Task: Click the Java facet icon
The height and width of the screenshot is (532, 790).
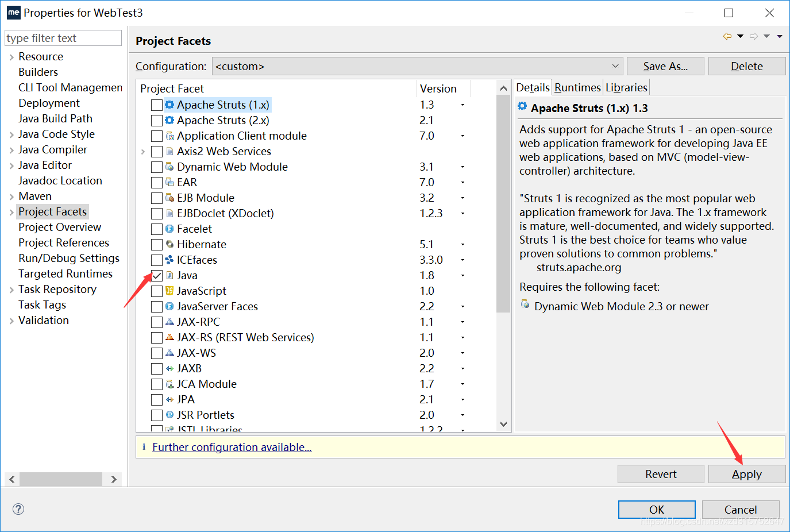Action: 169,275
